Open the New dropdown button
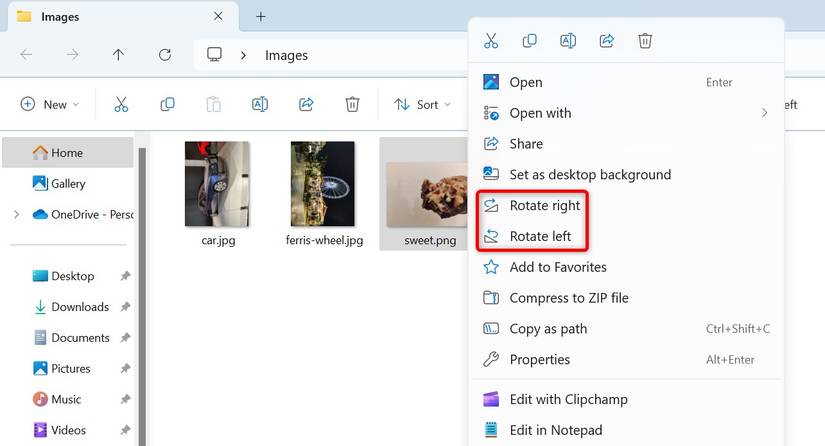Screen dimensions: 825x446 pyautogui.click(x=49, y=104)
